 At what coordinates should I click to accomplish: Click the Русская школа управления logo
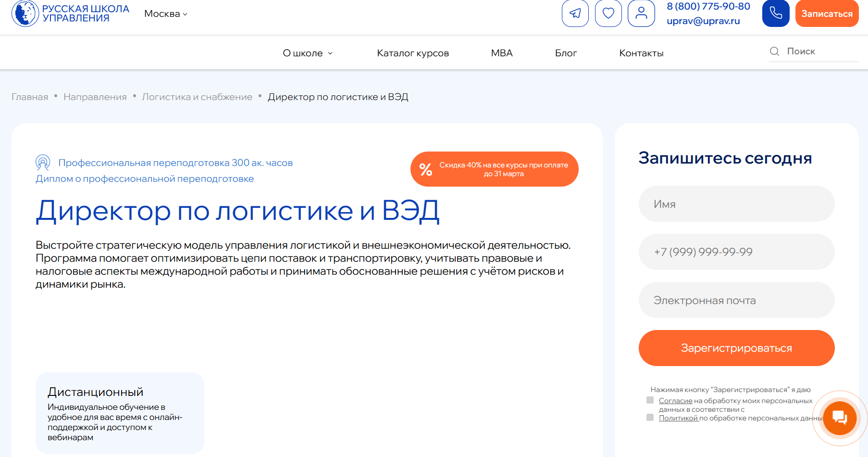(x=70, y=13)
